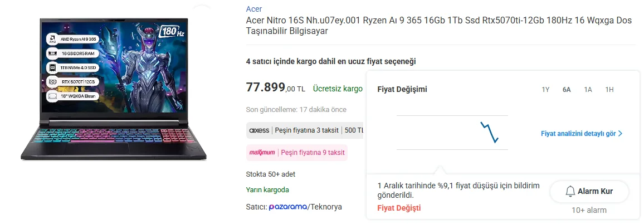The height and width of the screenshot is (224, 644).
Task: Click the Pazarama seller logo
Action: click(x=287, y=207)
